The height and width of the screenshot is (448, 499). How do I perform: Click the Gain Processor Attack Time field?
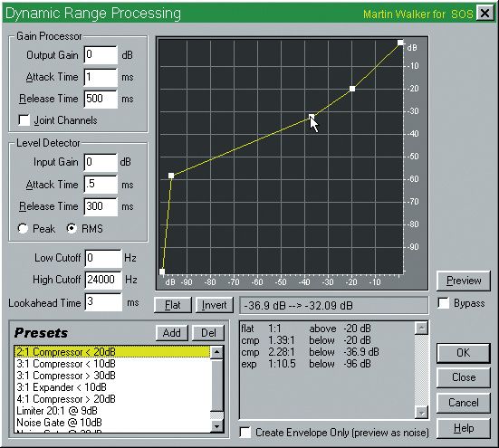click(x=101, y=77)
